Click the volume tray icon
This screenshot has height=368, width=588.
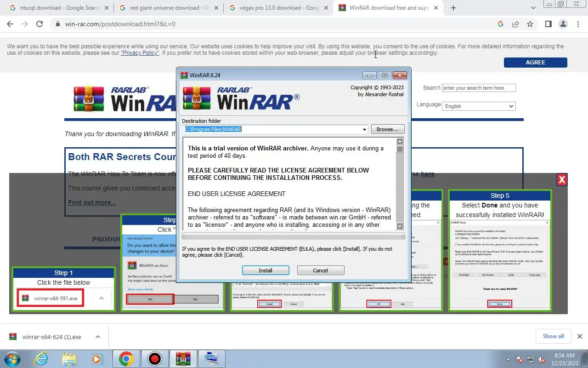pyautogui.click(x=542, y=359)
